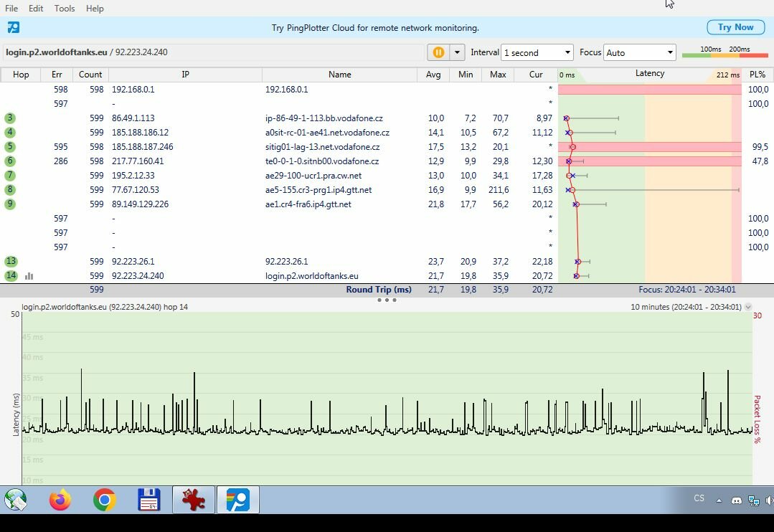Viewport: 774px width, 532px height.
Task: Select hop 8 green circle icon
Action: (10, 189)
